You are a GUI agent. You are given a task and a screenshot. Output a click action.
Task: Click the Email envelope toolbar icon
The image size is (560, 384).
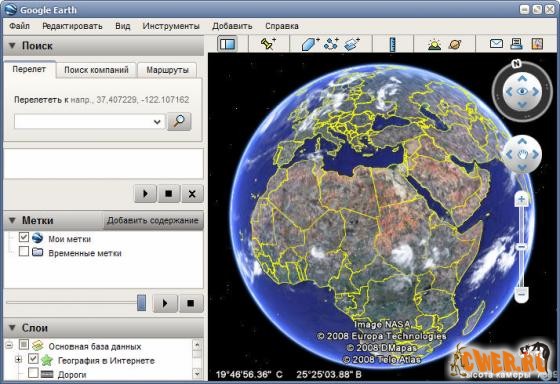point(496,44)
